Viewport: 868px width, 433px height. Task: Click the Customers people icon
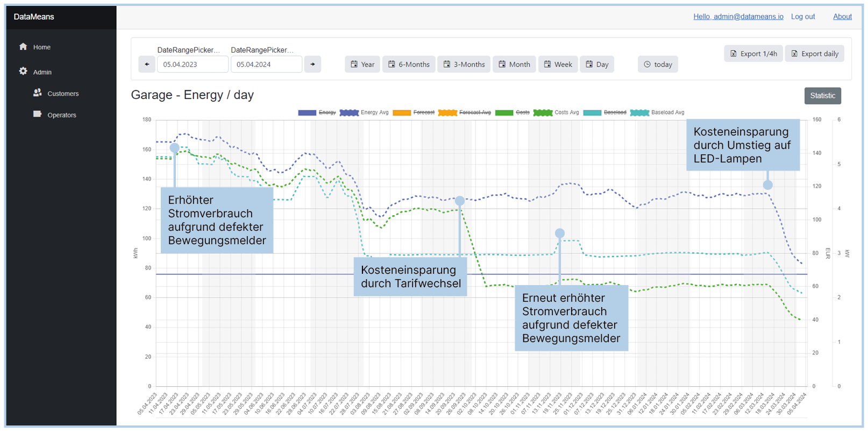coord(37,93)
